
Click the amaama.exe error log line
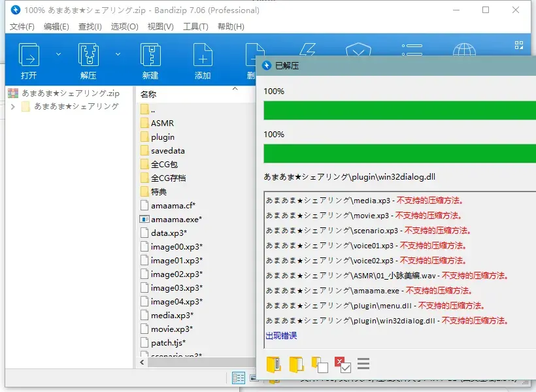[x=369, y=291]
